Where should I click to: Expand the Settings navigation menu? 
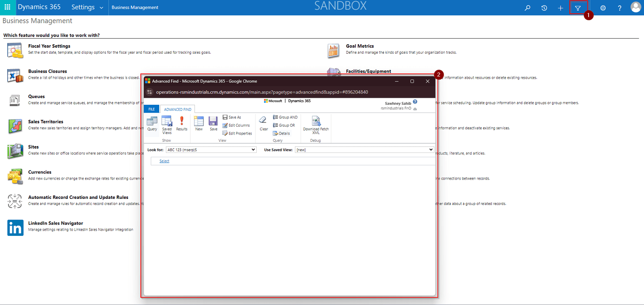[x=87, y=7]
